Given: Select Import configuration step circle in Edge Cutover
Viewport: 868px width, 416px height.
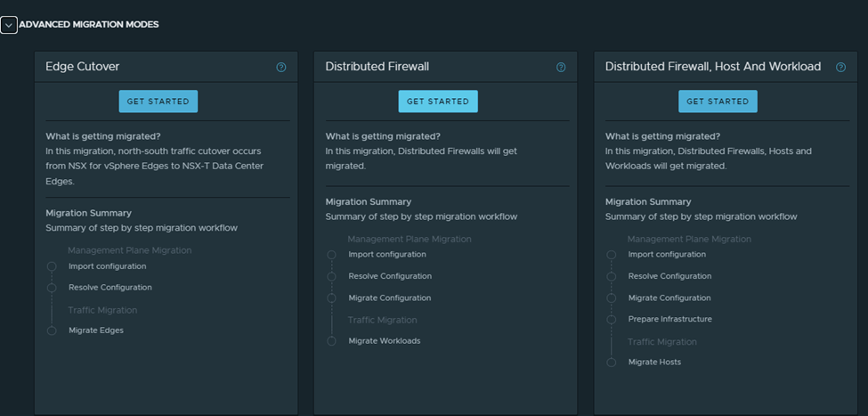Looking at the screenshot, I should tap(52, 266).
